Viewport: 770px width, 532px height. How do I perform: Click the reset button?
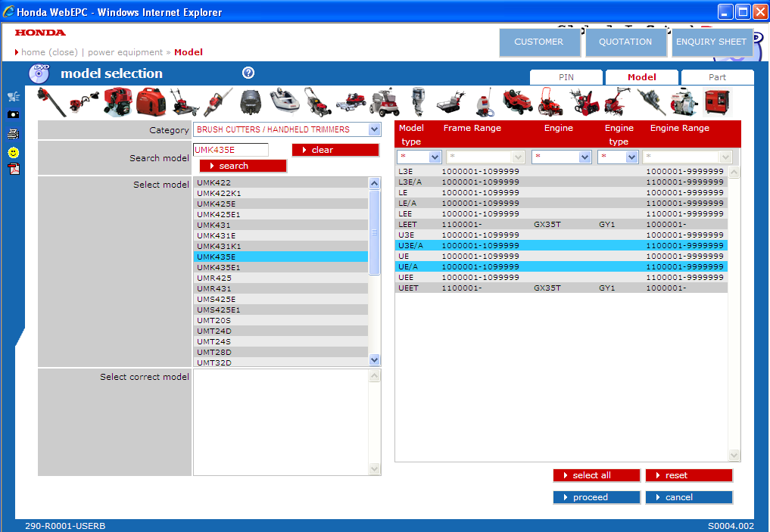[689, 475]
